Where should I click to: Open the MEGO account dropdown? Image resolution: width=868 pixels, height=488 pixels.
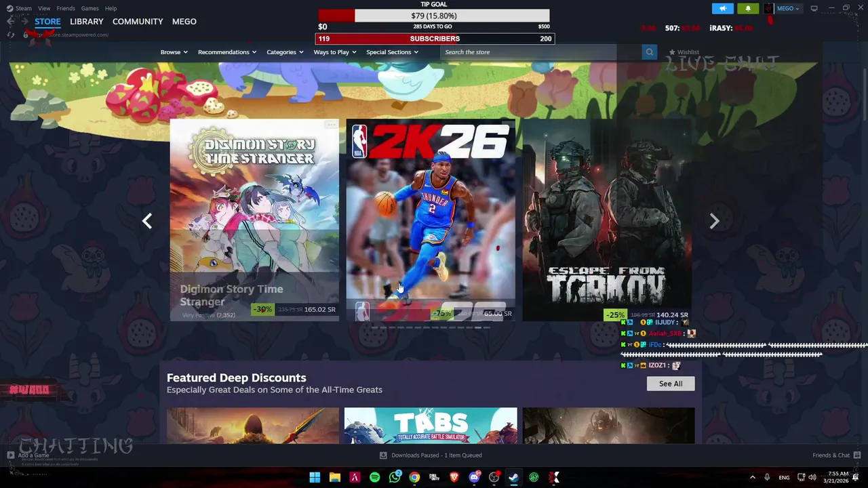coord(788,8)
